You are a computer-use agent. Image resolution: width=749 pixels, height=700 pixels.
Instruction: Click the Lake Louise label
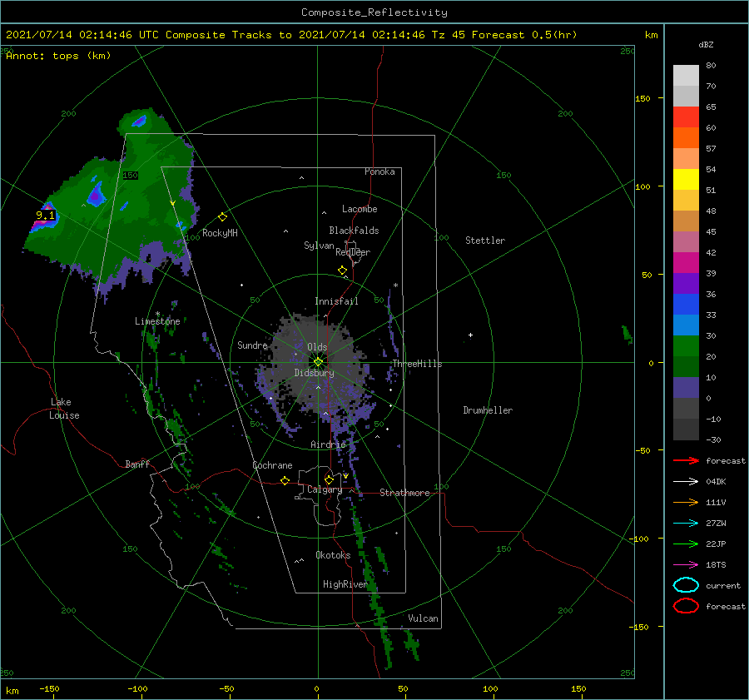(x=64, y=409)
